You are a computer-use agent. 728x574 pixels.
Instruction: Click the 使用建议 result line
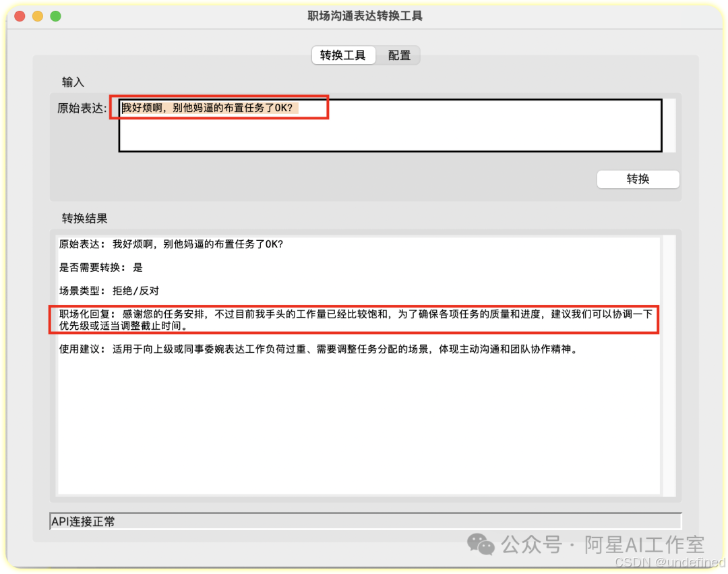[x=318, y=349]
